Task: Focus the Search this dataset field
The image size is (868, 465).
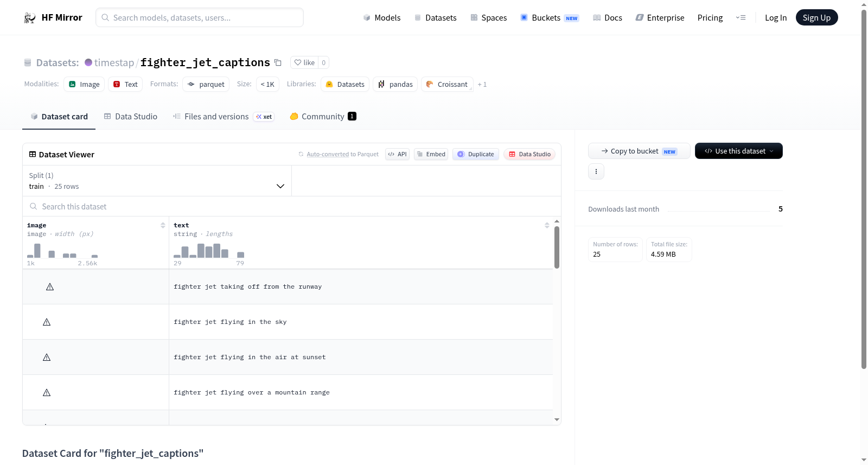Action: 292,206
